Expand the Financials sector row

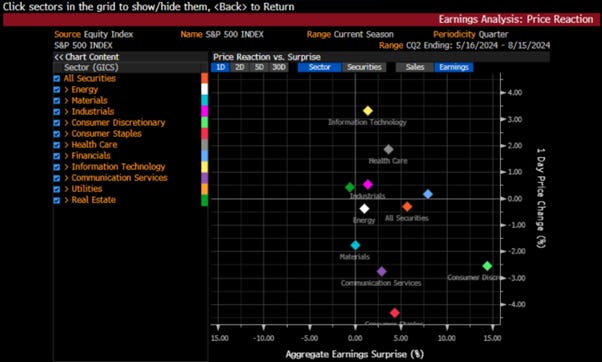click(x=66, y=156)
